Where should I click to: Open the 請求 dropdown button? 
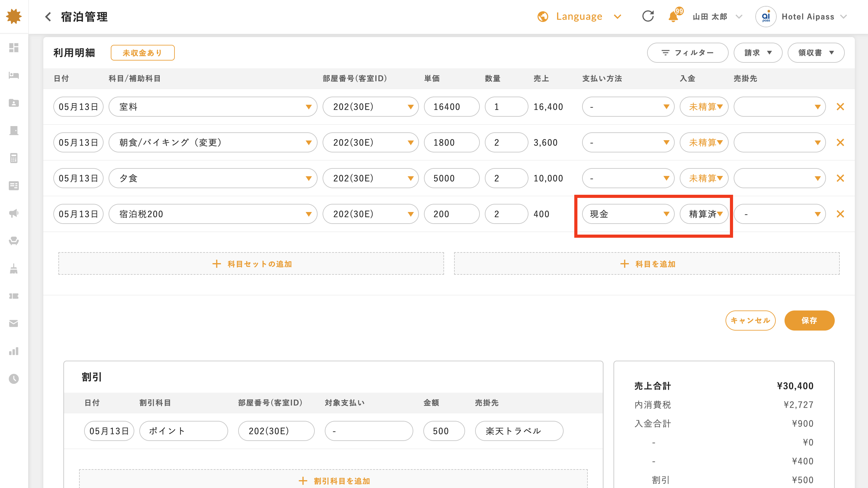758,53
